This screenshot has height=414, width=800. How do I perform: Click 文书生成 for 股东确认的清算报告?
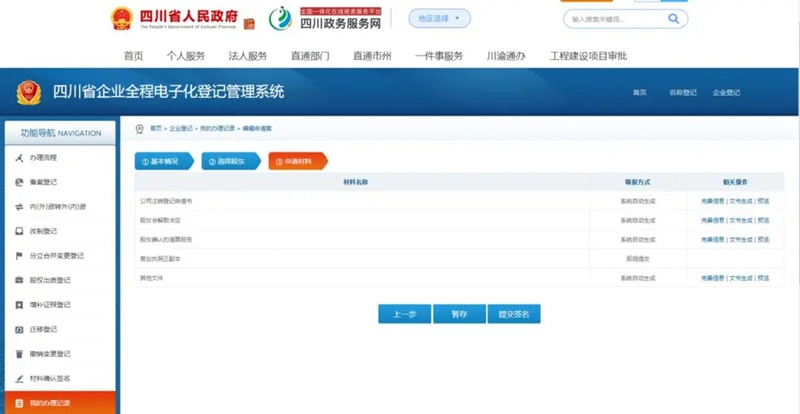click(x=741, y=239)
